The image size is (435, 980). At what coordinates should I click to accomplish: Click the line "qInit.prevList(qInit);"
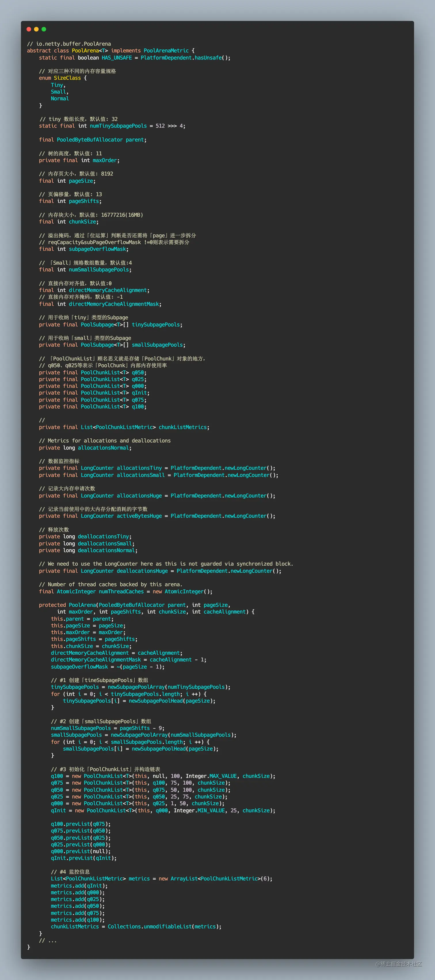[84, 858]
